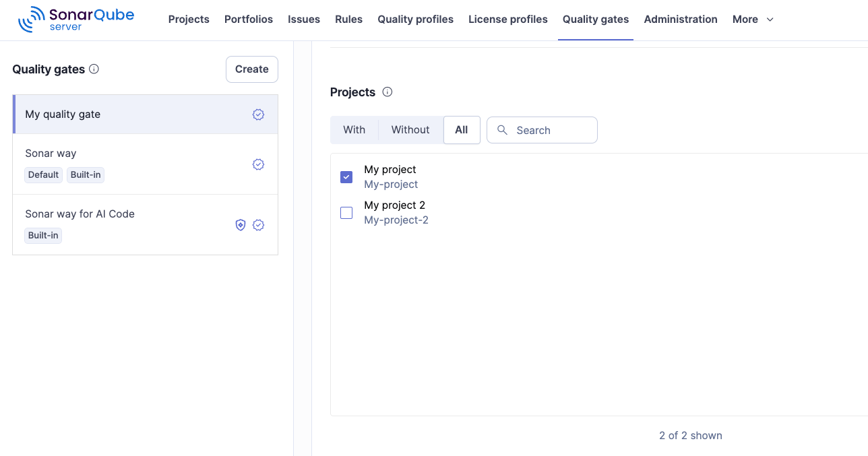868x456 pixels.
Task: Click the Projects section heading
Action: click(352, 92)
